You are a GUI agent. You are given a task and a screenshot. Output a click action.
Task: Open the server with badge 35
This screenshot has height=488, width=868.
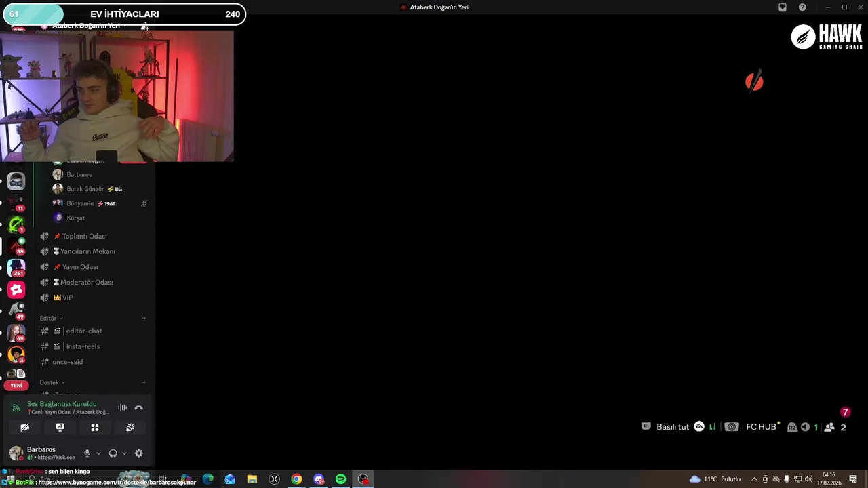point(16,245)
